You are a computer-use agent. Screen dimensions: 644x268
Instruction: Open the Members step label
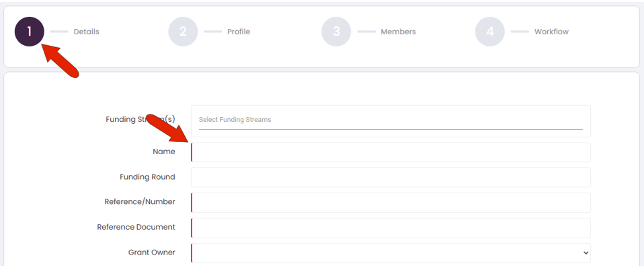click(398, 32)
